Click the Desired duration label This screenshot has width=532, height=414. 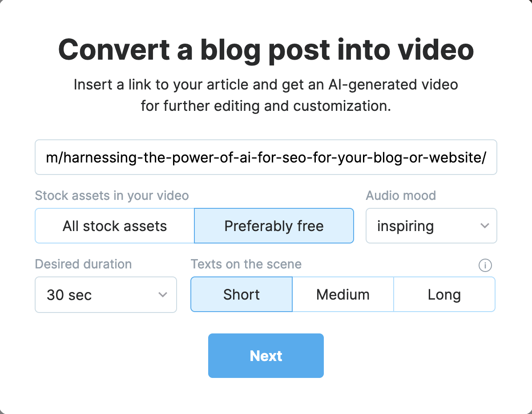click(x=84, y=264)
